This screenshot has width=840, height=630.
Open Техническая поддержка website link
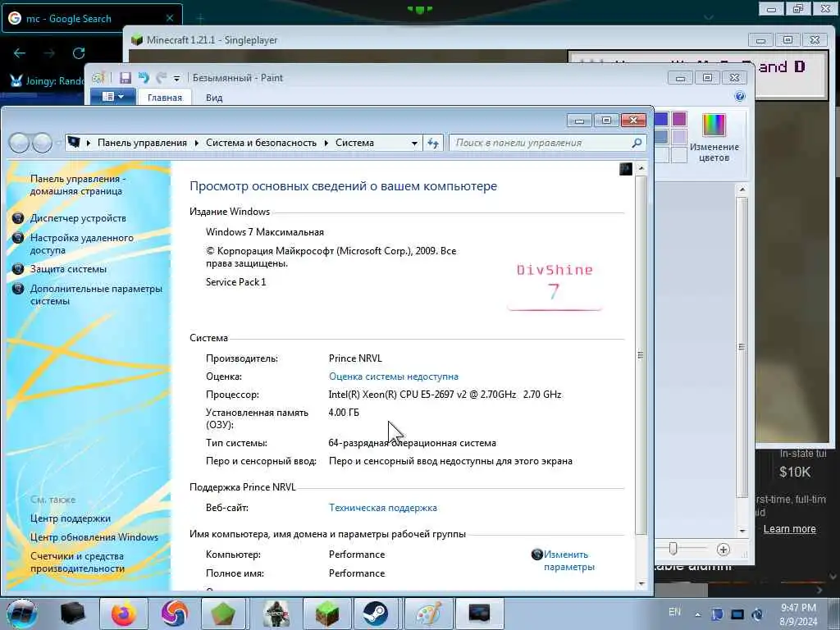[x=382, y=508]
